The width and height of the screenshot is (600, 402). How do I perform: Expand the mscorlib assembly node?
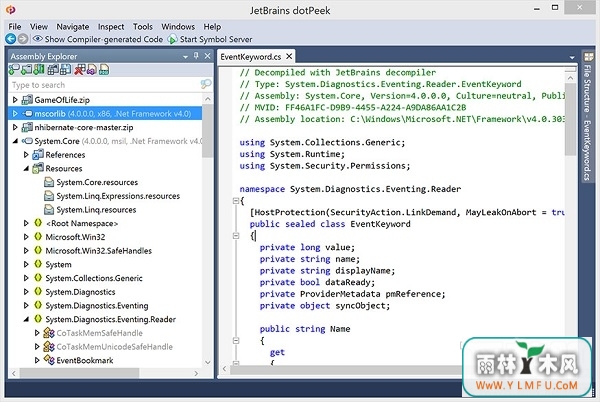tap(15, 114)
